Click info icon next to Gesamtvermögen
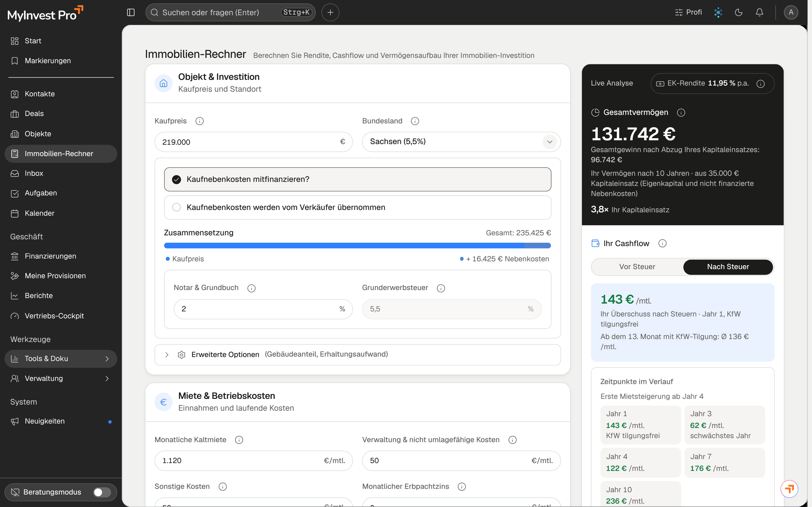812x507 pixels. [681, 112]
